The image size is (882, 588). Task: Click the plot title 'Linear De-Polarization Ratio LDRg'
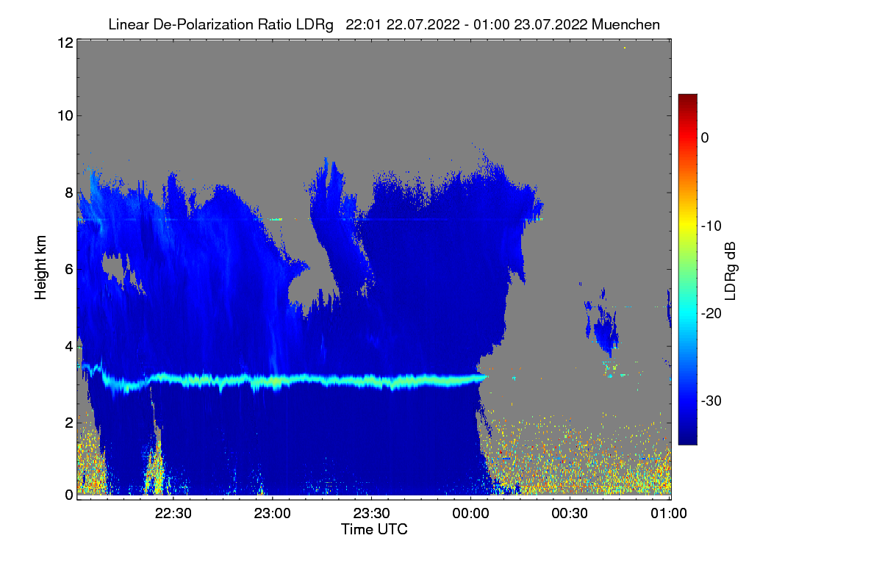click(x=220, y=24)
